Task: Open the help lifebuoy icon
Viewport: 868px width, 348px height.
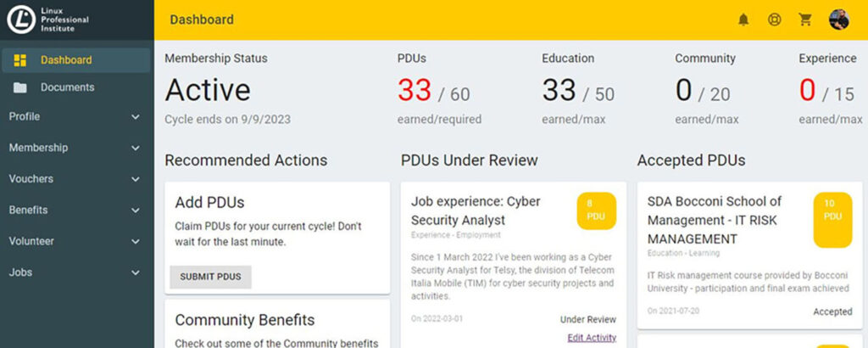Action: (774, 20)
